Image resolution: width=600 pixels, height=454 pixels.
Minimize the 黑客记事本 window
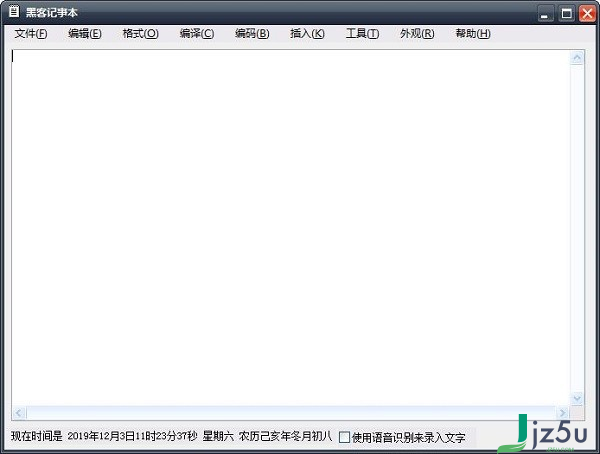point(545,14)
